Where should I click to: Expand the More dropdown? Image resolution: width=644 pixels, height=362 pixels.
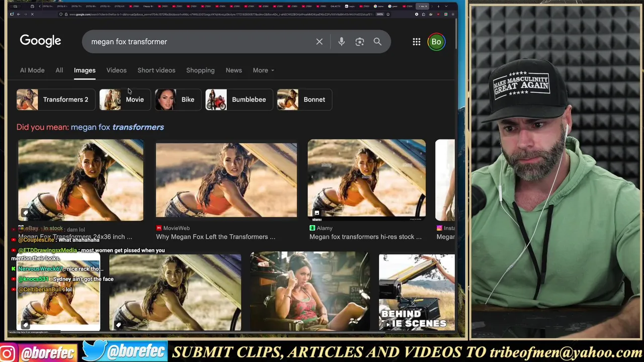(x=263, y=70)
